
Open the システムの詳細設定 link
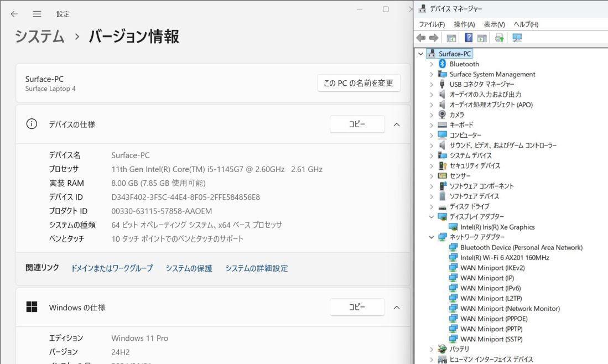(256, 268)
